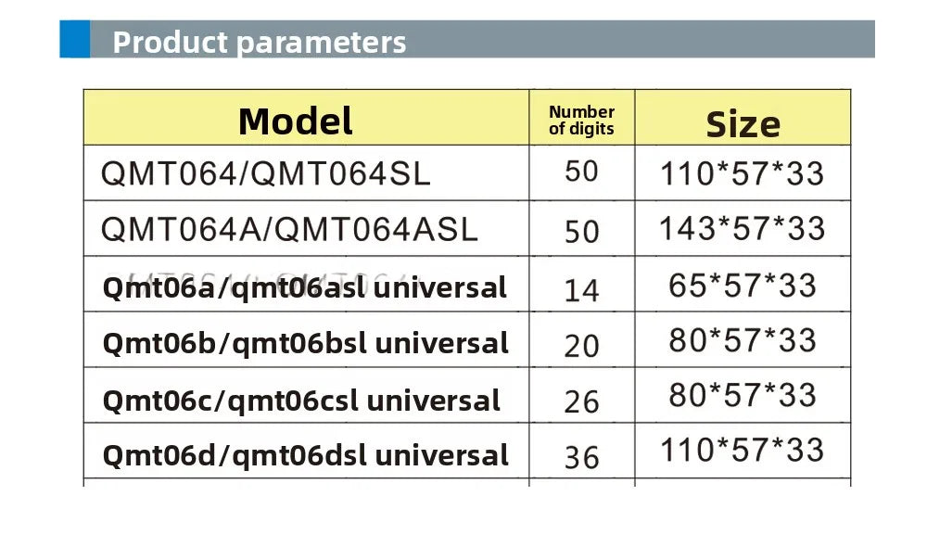Click the 110*57*33 size for QMT064
The width and height of the screenshot is (927, 560).
tap(743, 172)
